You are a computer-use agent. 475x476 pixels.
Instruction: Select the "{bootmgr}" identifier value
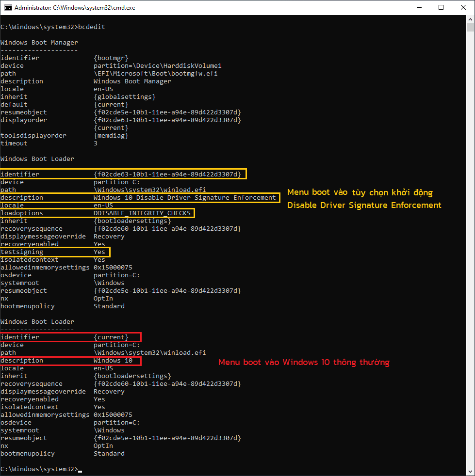point(111,58)
